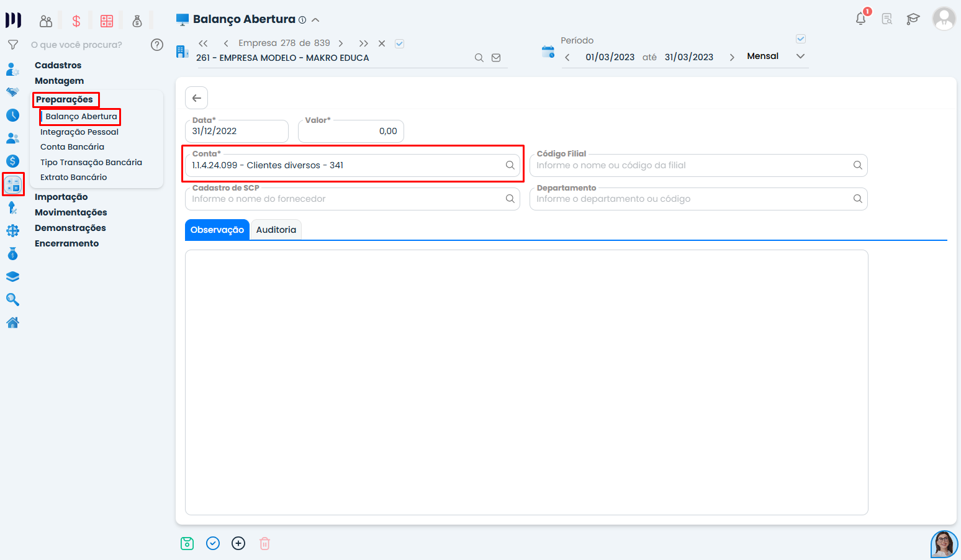
Task: Click into the Valor input field
Action: [351, 132]
